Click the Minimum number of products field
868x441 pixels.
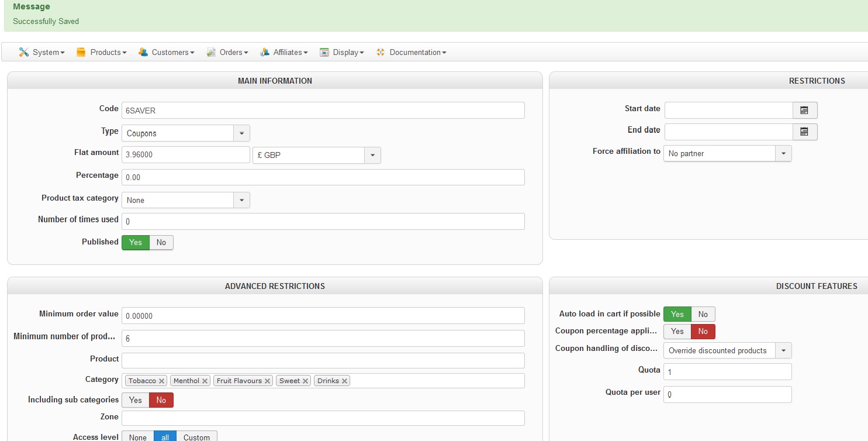click(323, 338)
